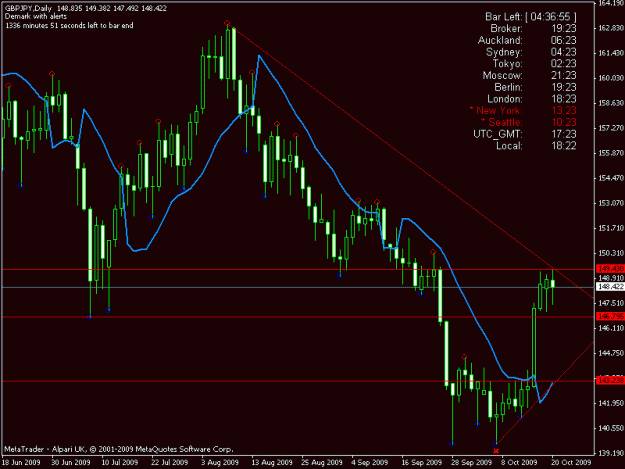This screenshot has width=625, height=469.
Task: Click the 'Broker:' clock label
Action: tap(506, 29)
